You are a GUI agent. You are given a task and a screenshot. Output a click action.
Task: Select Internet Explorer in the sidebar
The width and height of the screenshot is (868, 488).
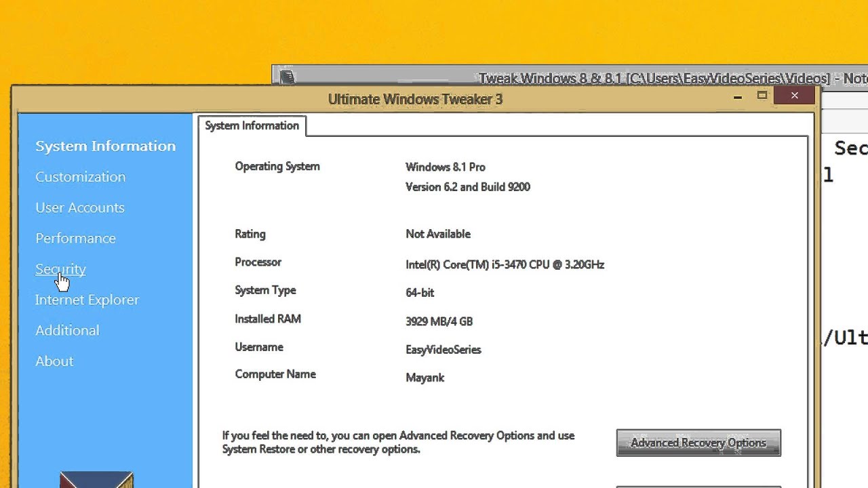click(x=87, y=300)
